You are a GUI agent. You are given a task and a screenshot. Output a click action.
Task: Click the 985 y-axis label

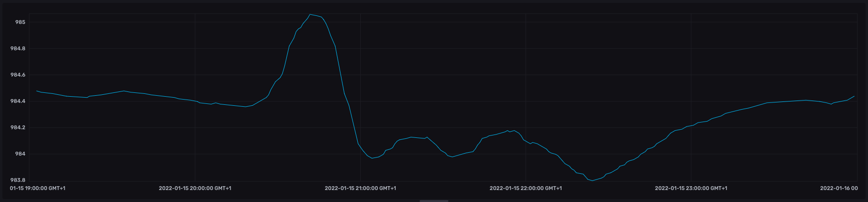[x=20, y=22]
